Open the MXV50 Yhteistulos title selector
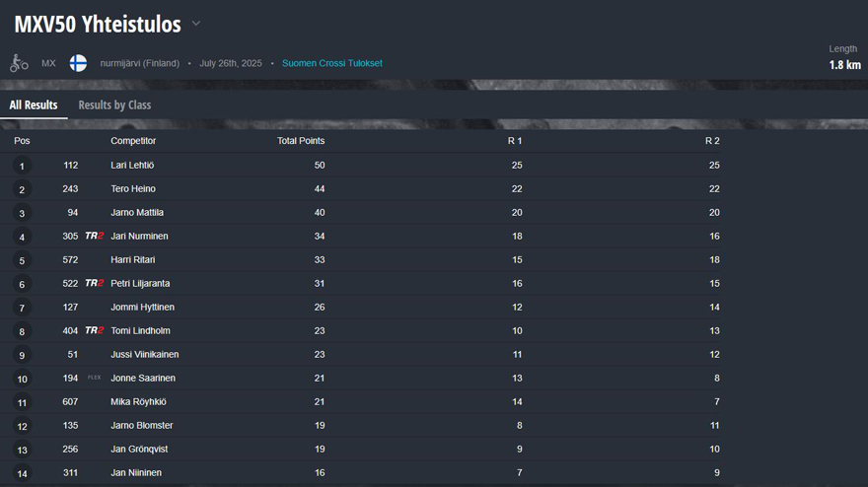This screenshot has height=487, width=868. click(98, 24)
